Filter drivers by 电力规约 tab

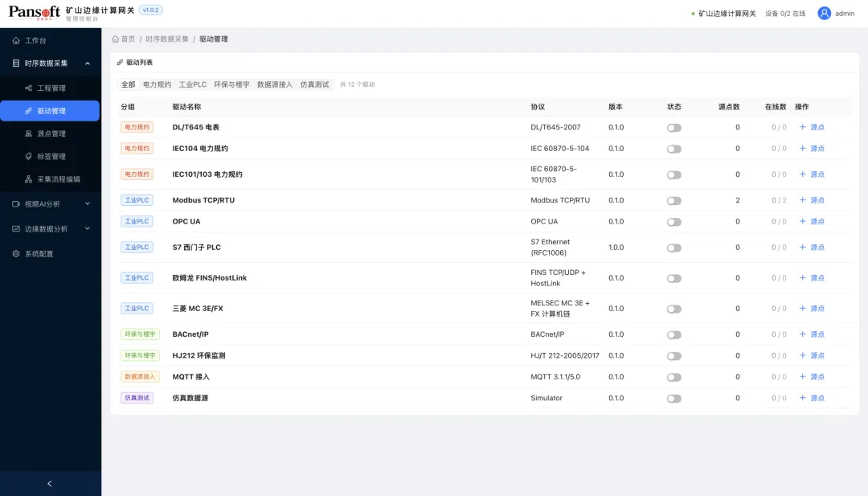pos(158,84)
